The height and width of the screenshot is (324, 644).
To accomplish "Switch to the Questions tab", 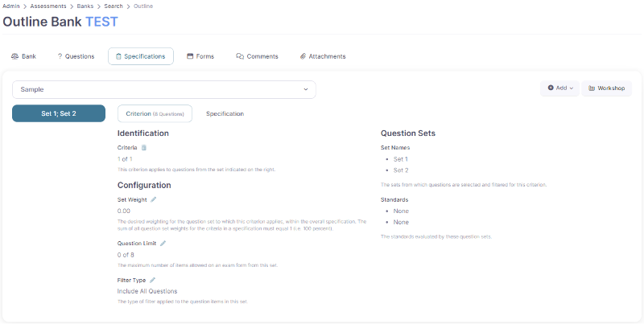I will [76, 56].
